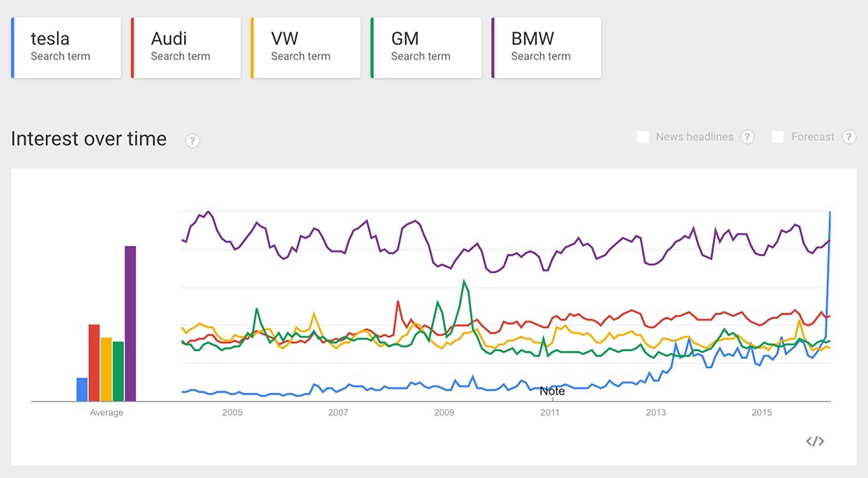Image resolution: width=868 pixels, height=478 pixels.
Task: Click the Interest over time heading
Action: tap(88, 139)
